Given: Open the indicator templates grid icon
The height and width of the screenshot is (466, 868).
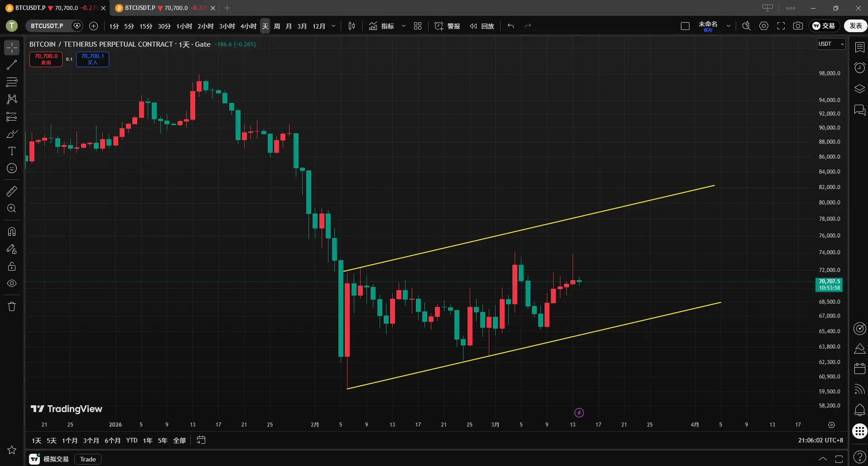Looking at the screenshot, I should [x=418, y=26].
